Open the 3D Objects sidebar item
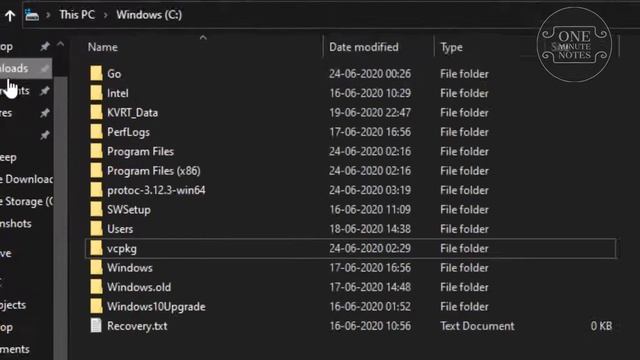This screenshot has height=360, width=640. tap(13, 305)
